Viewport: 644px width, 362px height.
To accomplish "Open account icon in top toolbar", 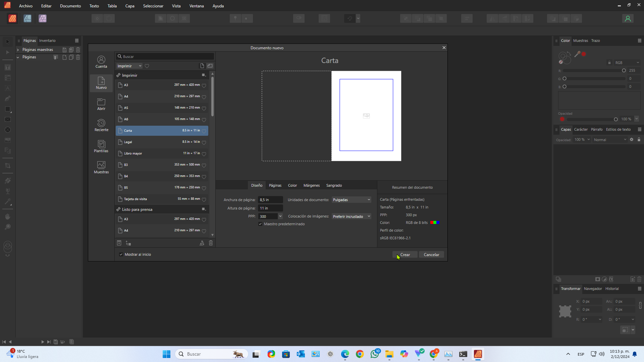I will tap(628, 18).
